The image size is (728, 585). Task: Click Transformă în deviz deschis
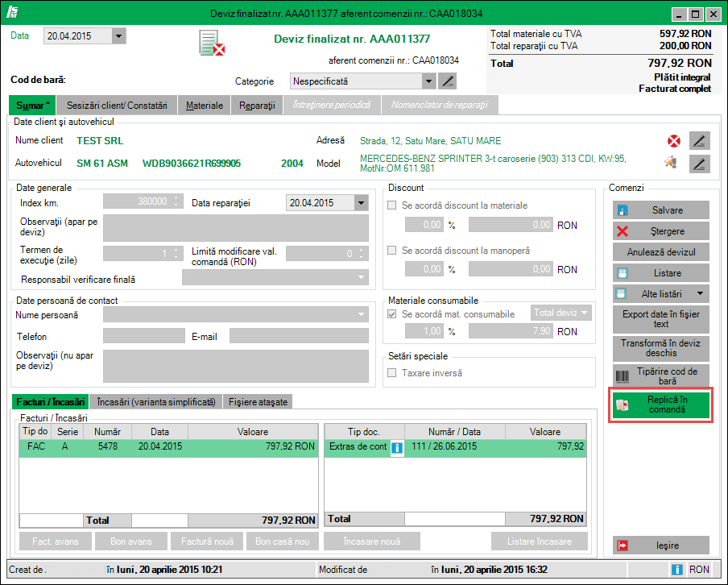click(660, 348)
